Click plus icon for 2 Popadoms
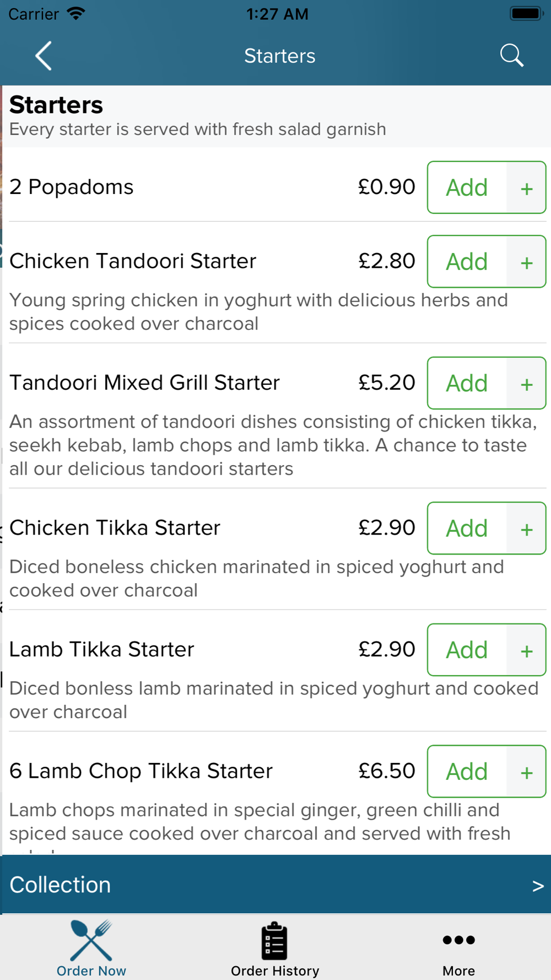551x980 pixels. [x=526, y=188]
